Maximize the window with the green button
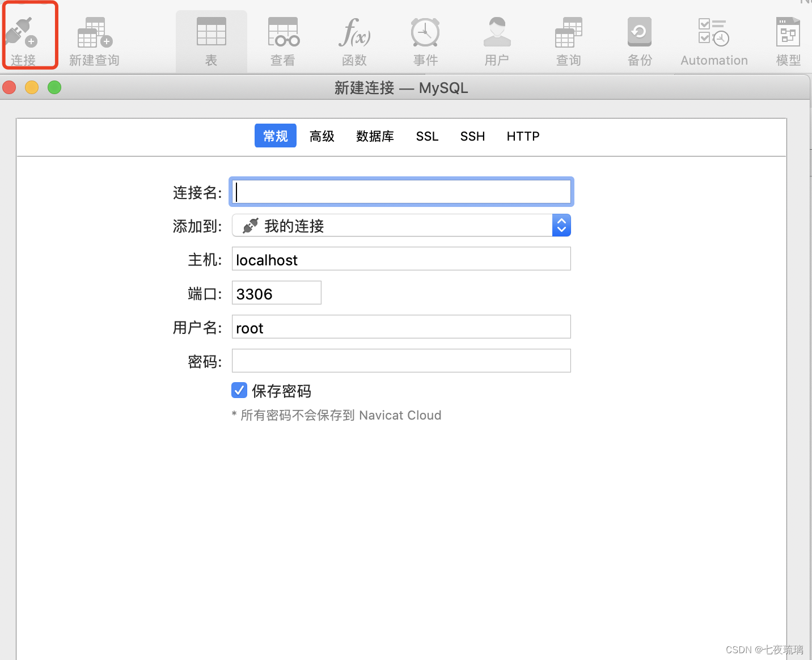Screen dimensions: 812x660 [x=54, y=87]
